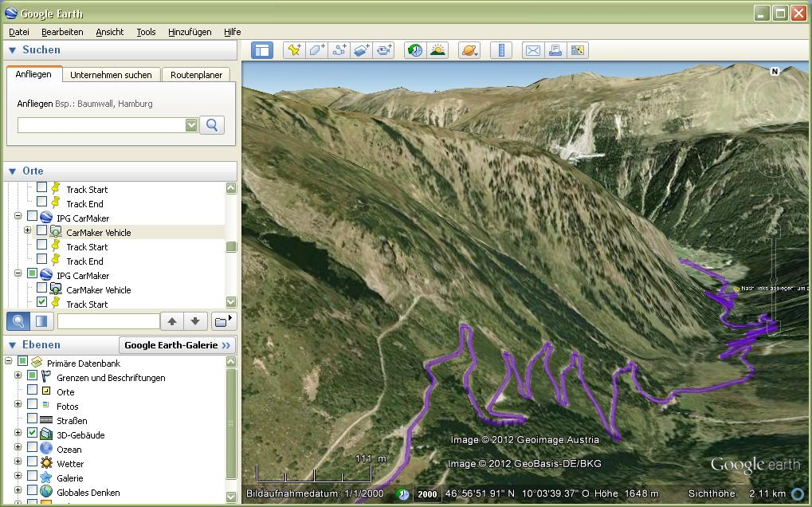This screenshot has width=812, height=507.
Task: Collapse the Ebenen panel triangle
Action: tap(13, 345)
